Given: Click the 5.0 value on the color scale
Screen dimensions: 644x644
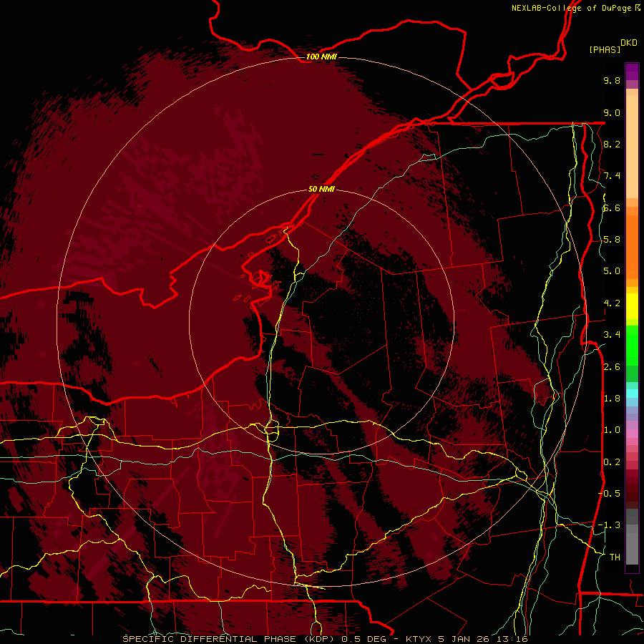Looking at the screenshot, I should pos(612,271).
